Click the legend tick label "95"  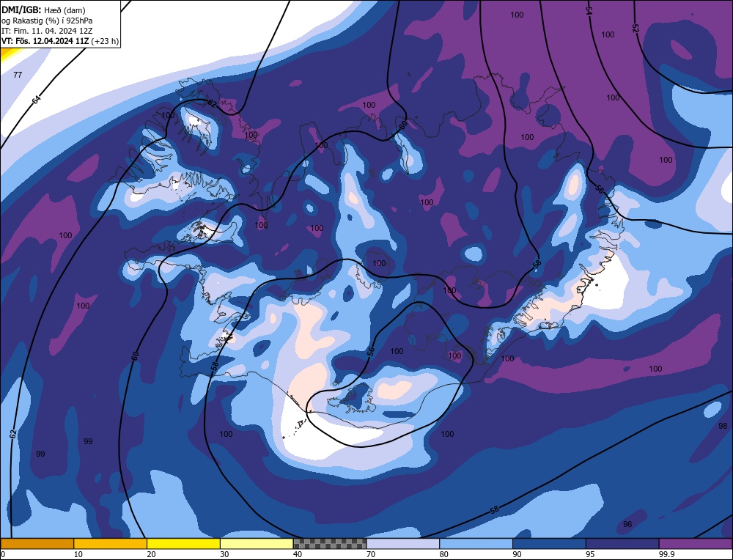590,554
